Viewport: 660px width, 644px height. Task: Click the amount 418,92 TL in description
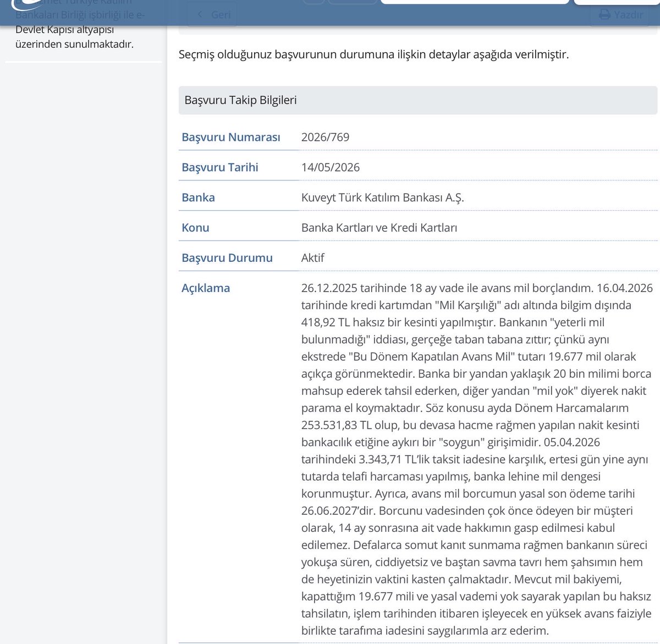(x=326, y=322)
